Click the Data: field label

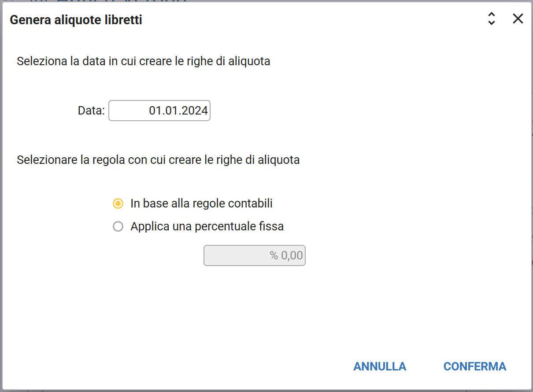click(x=91, y=111)
